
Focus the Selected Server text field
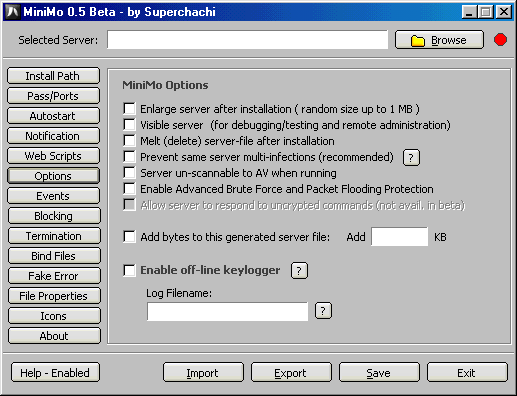pyautogui.click(x=247, y=40)
